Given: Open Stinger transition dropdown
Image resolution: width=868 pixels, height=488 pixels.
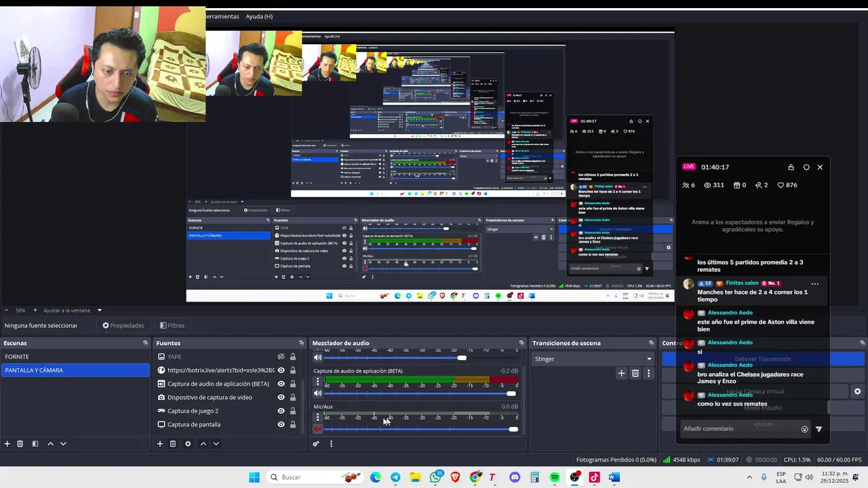Looking at the screenshot, I should click(593, 359).
